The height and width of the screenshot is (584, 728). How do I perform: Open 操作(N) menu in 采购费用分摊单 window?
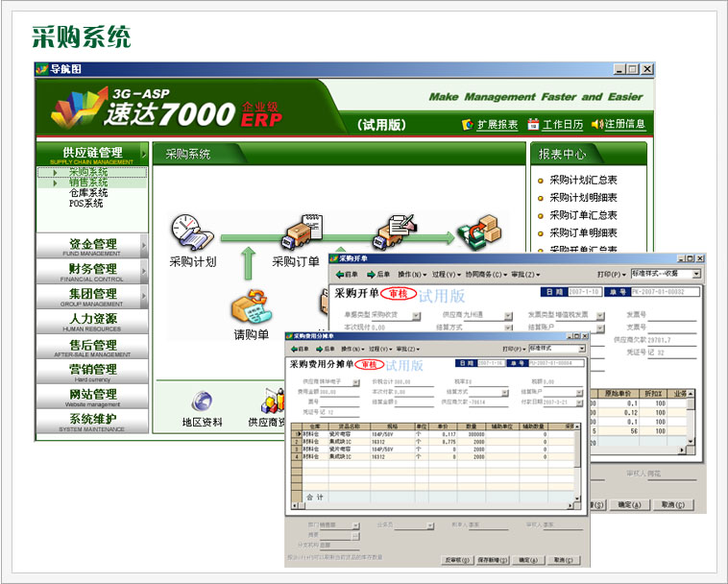click(x=352, y=349)
